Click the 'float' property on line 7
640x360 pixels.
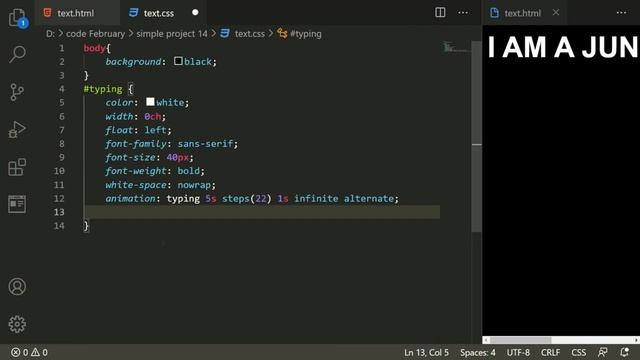pos(119,130)
